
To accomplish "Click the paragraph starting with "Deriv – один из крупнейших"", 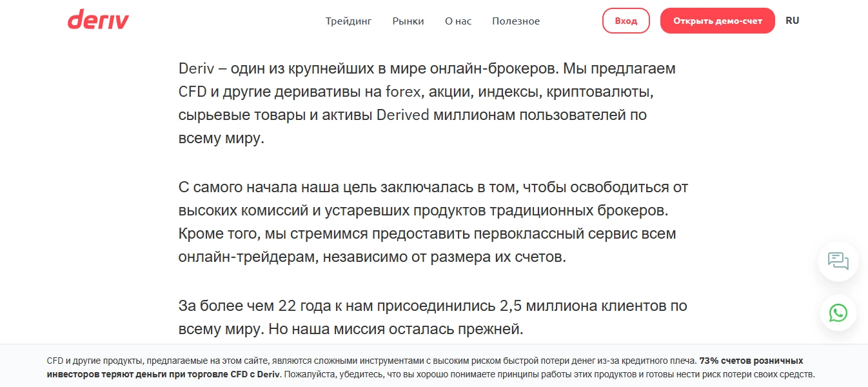I will (427, 103).
